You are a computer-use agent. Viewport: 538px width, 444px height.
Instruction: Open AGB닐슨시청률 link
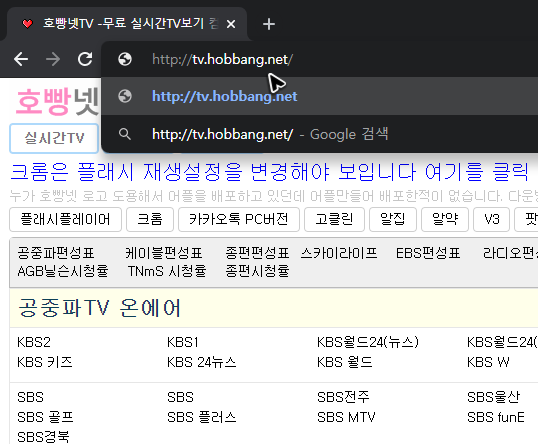click(x=63, y=271)
